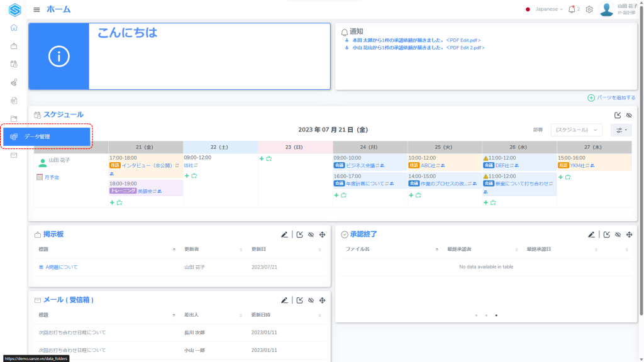The image size is (644, 362).
Task: Hide the メール (受信箱) panel using eye icon
Action: pos(311,300)
